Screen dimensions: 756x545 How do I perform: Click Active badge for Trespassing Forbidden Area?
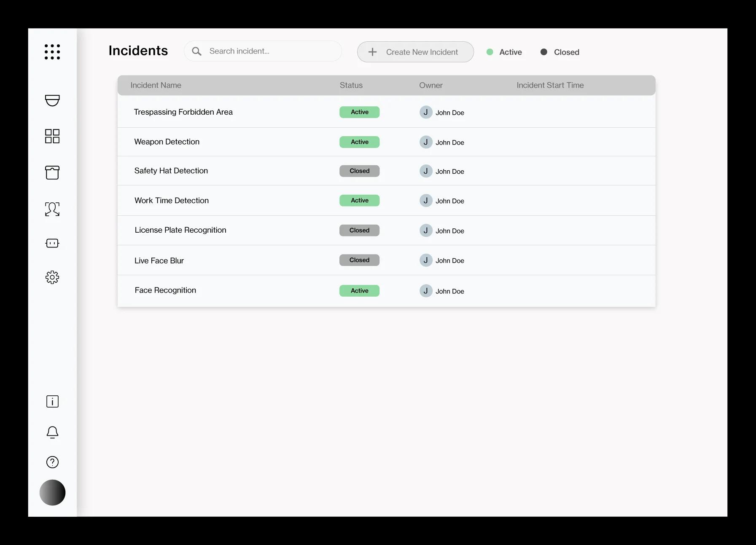[x=360, y=112]
